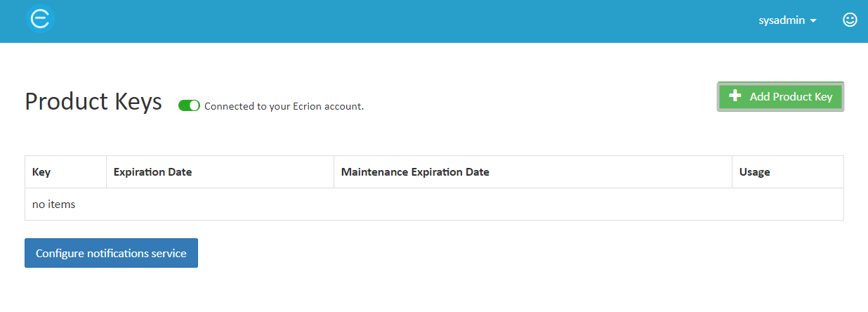Open the smiley face feedback icon
The height and width of the screenshot is (312, 868).
[850, 20]
